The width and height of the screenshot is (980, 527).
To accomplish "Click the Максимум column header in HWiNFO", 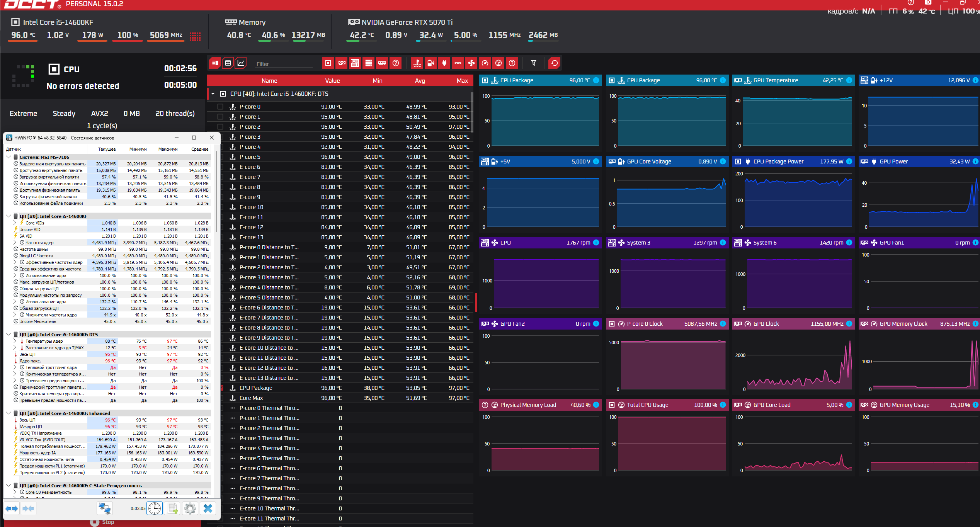I will click(x=168, y=149).
